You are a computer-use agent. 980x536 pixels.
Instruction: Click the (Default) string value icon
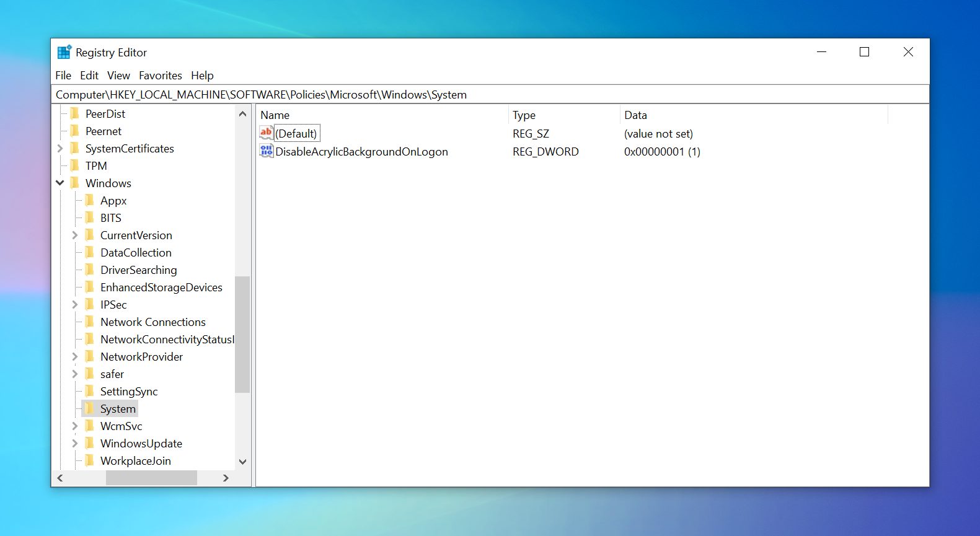tap(266, 133)
